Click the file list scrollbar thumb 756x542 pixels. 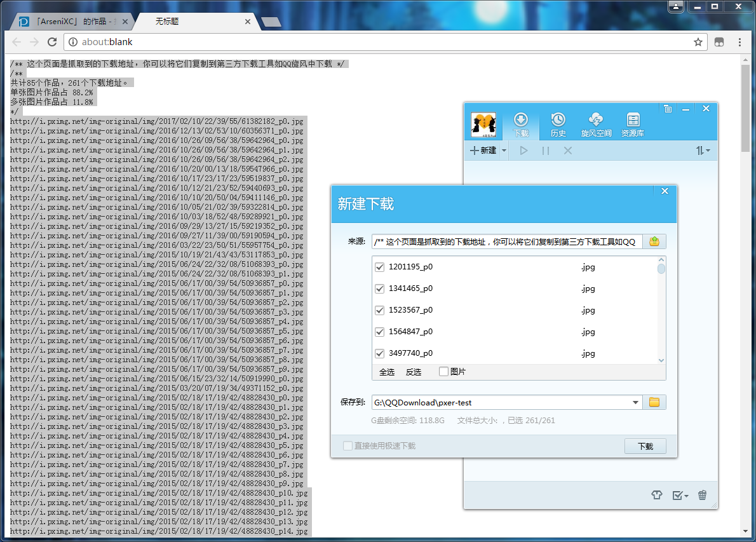[x=661, y=269]
